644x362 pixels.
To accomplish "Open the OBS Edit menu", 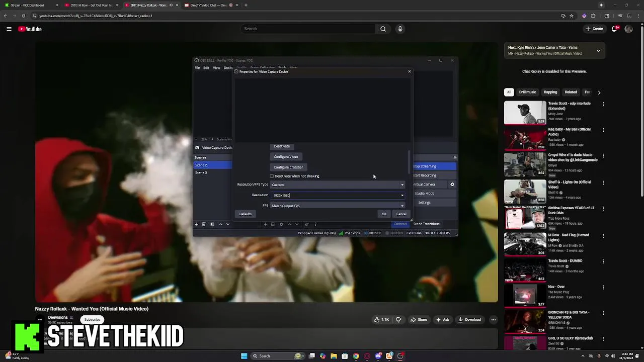I will coord(206,68).
